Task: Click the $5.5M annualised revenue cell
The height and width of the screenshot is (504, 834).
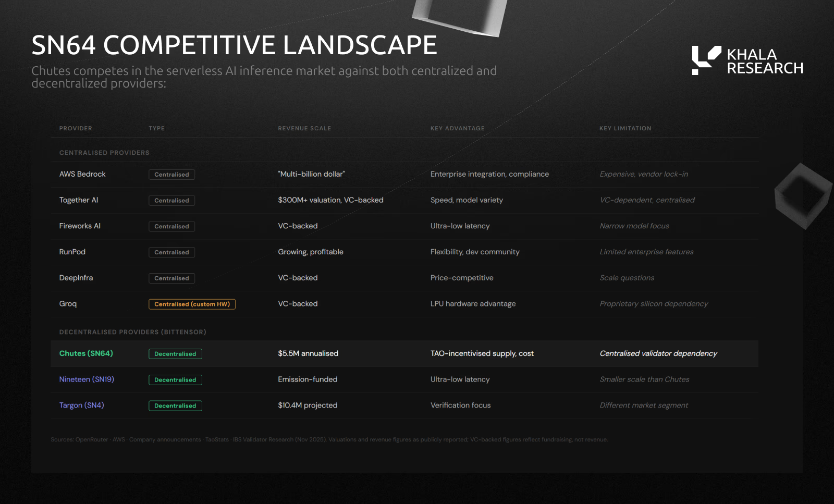Action: tap(308, 353)
